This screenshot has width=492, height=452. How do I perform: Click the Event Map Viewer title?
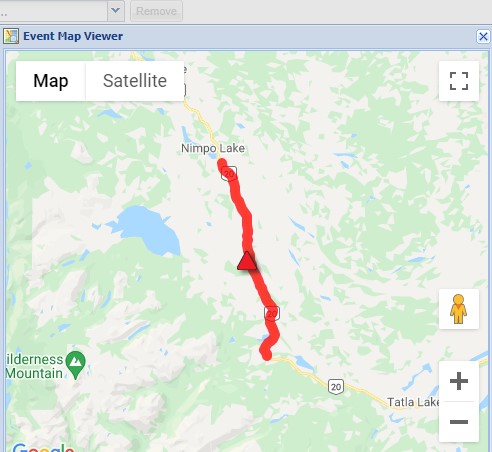click(x=73, y=36)
